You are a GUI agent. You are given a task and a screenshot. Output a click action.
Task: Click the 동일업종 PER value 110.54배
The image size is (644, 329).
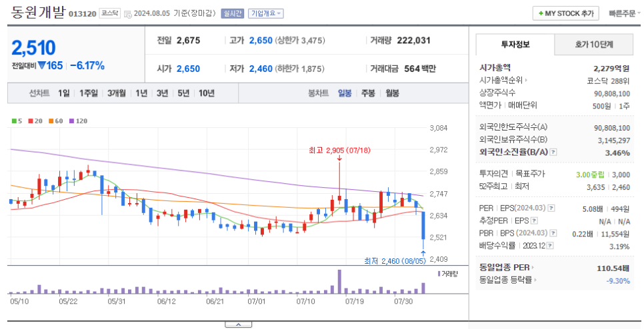coord(613,268)
